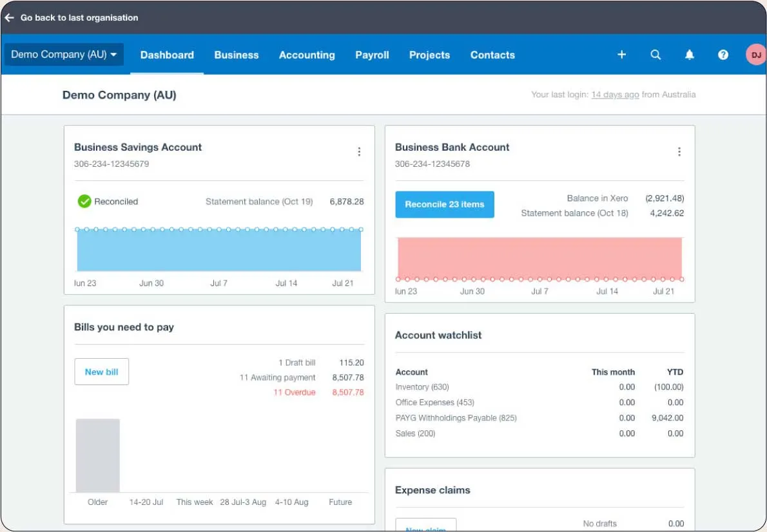The width and height of the screenshot is (767, 532).
Task: Switch to the Payroll tab
Action: [372, 55]
